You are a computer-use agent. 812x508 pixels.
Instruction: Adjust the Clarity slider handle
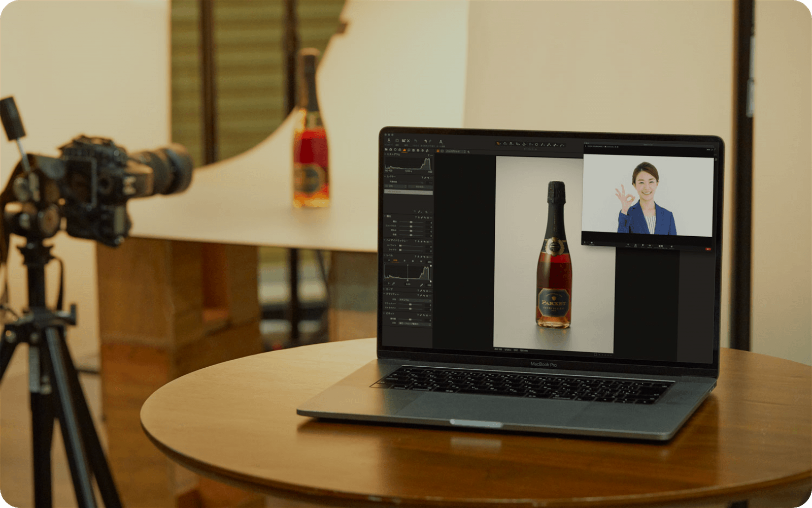point(410,304)
